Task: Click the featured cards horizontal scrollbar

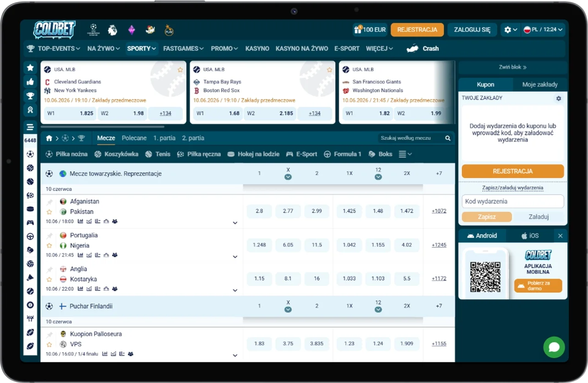Action: pos(102,127)
